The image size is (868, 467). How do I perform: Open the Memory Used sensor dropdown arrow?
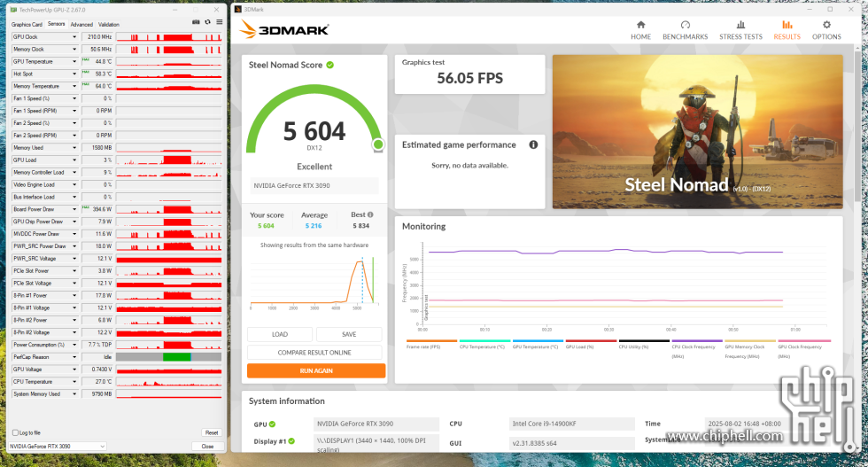pyautogui.click(x=74, y=148)
